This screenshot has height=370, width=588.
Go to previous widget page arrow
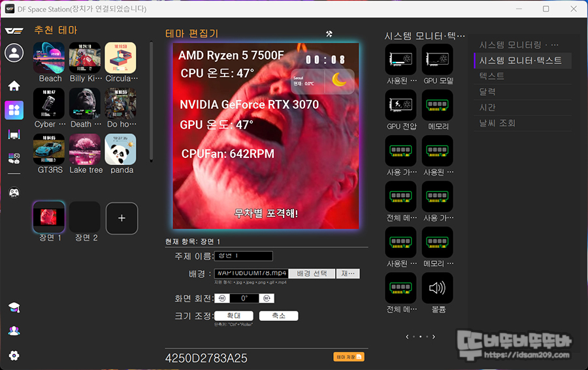coord(407,337)
